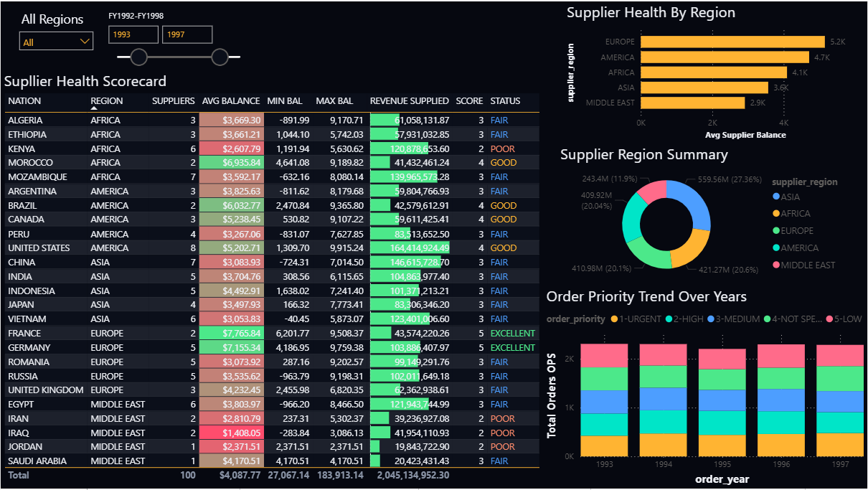Click FRANCE EXCELLENT status cell

pyautogui.click(x=513, y=334)
